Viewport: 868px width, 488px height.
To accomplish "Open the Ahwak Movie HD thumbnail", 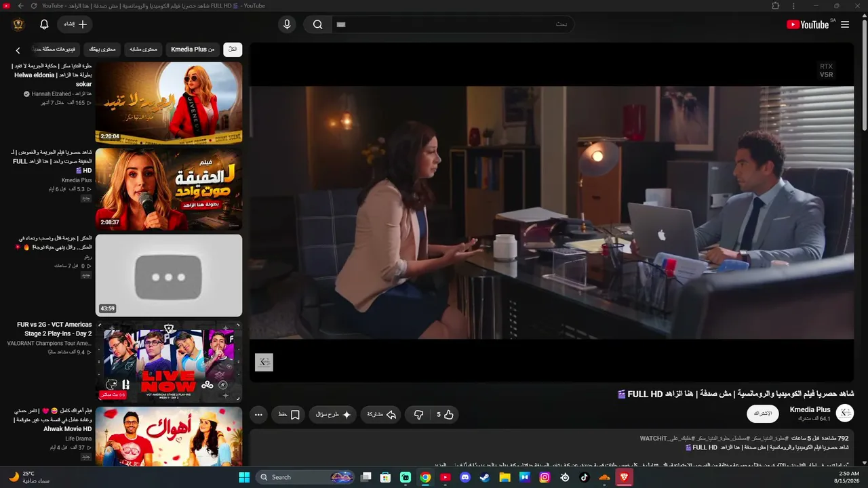I will coord(169,436).
